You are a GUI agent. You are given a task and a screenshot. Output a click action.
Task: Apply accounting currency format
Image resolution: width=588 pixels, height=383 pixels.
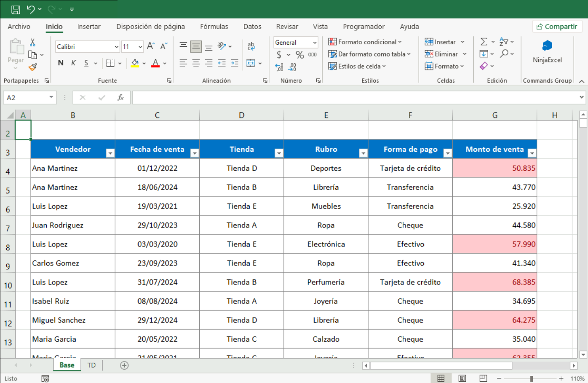[x=279, y=55]
